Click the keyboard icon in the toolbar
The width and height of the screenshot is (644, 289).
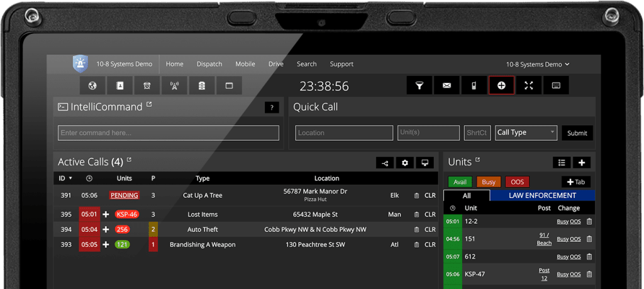[556, 85]
